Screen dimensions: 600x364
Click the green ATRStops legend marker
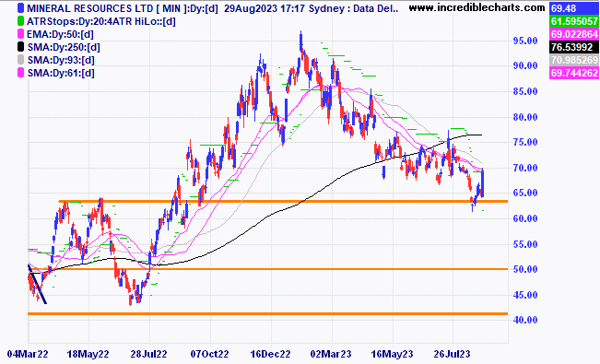20,21
